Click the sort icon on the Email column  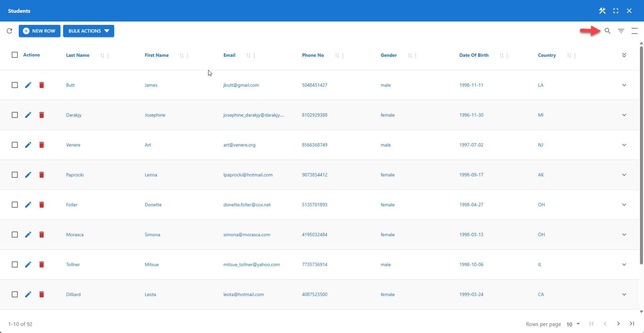pos(248,55)
